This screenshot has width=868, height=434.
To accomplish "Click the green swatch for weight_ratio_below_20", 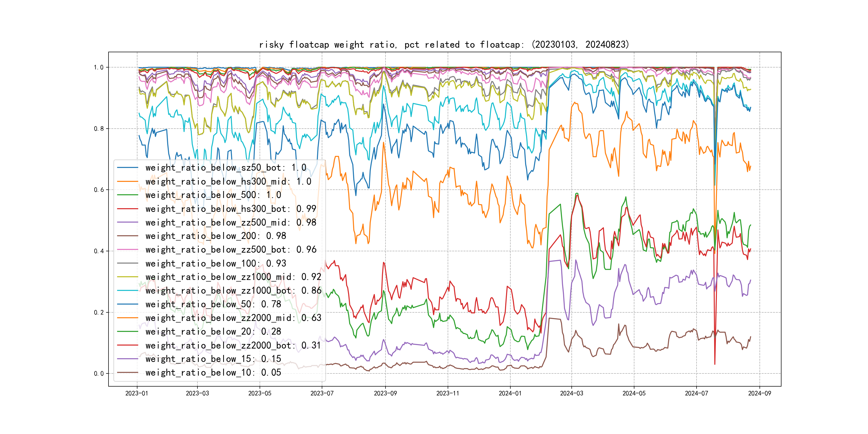I will (x=127, y=332).
